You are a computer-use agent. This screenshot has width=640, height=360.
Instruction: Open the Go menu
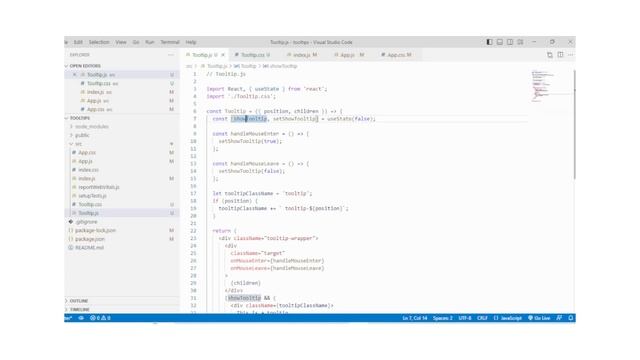136,42
